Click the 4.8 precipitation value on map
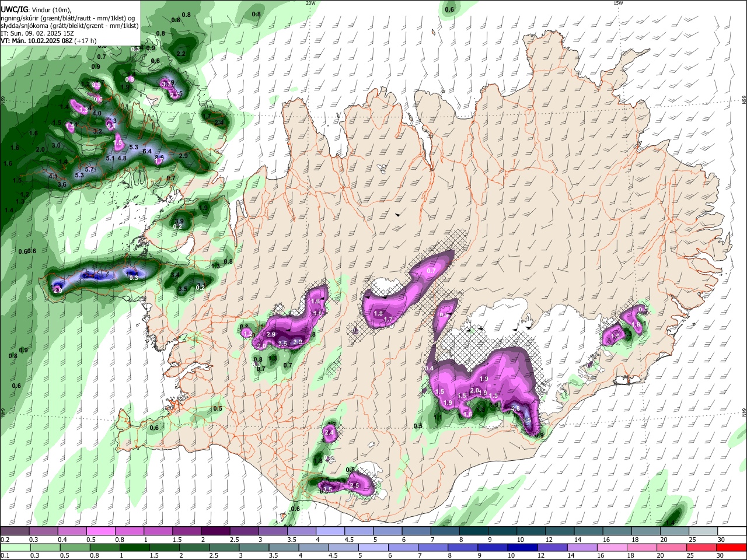 click(x=122, y=158)
